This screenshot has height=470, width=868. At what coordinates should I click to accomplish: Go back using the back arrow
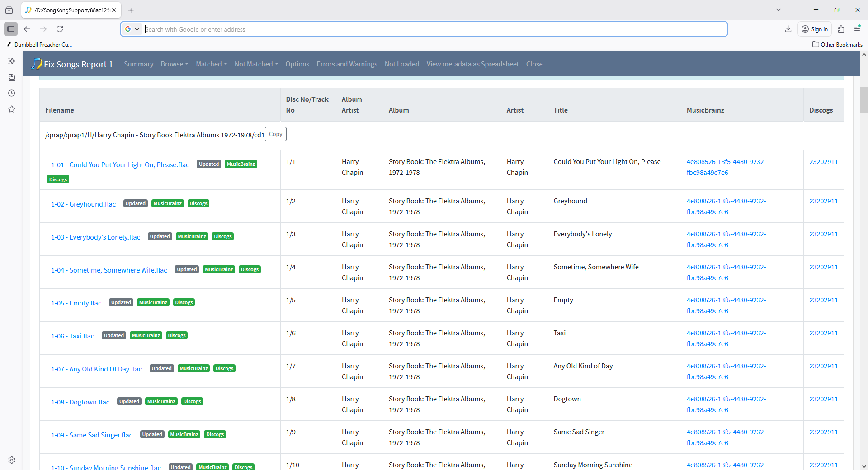click(x=27, y=29)
